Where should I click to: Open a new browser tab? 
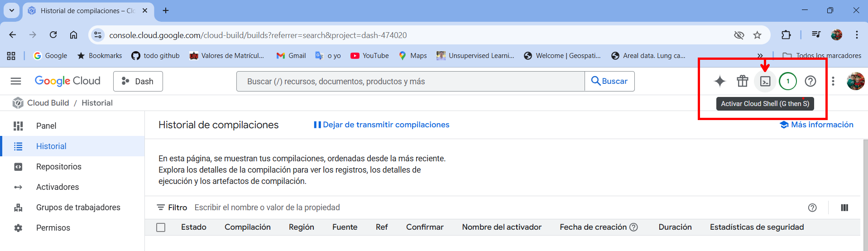166,10
